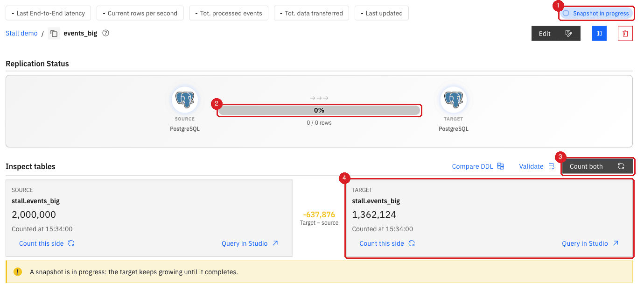Image resolution: width=644 pixels, height=285 pixels.
Task: Click the target PostgreSQL elephant icon
Action: [x=454, y=100]
